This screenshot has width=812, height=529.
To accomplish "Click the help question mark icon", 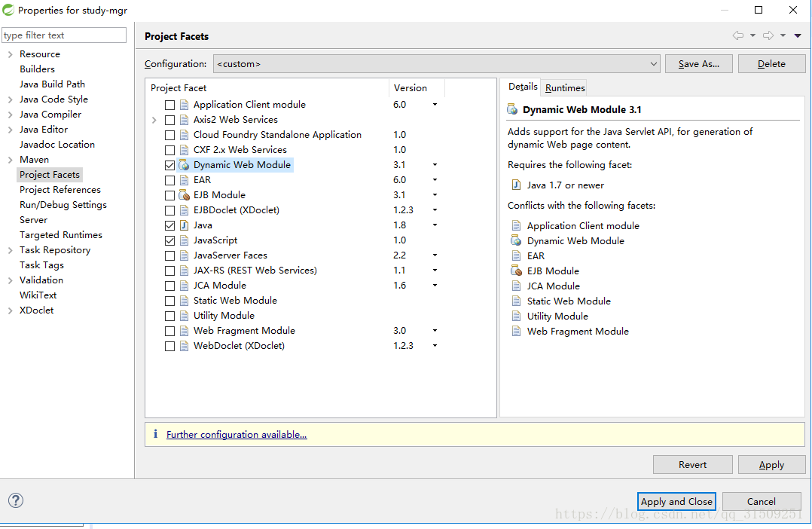I will [16, 500].
